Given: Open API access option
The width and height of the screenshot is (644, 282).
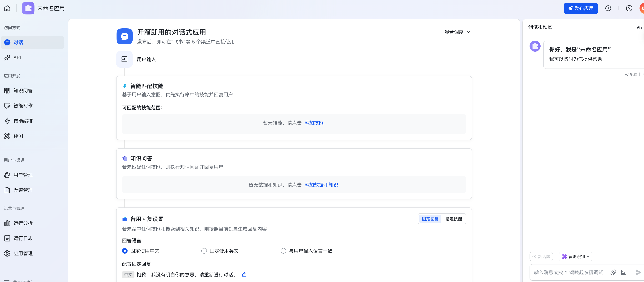Looking at the screenshot, I should pos(32,58).
